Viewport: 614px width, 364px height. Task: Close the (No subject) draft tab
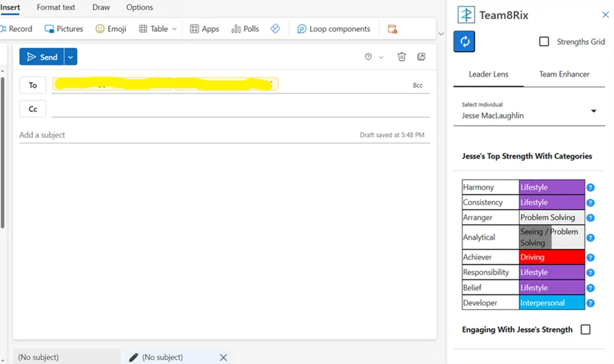click(223, 357)
